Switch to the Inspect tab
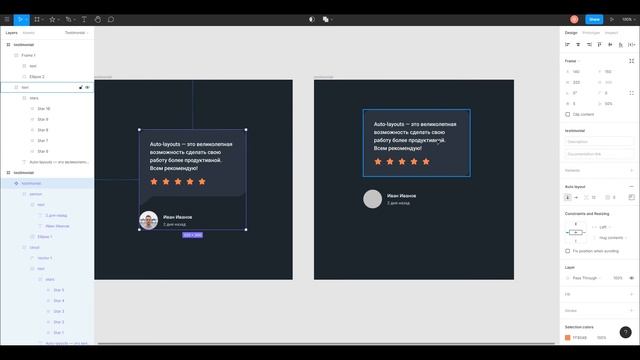 click(x=611, y=33)
